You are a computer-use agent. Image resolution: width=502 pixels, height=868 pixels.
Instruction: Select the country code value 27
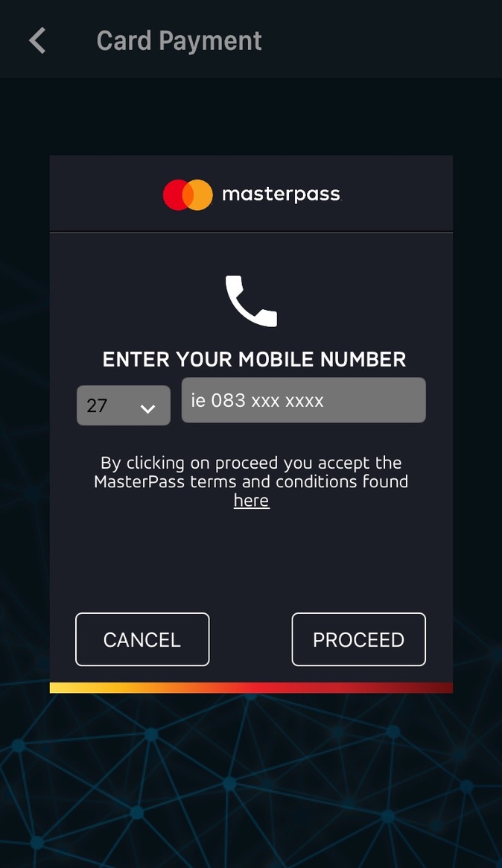(97, 406)
